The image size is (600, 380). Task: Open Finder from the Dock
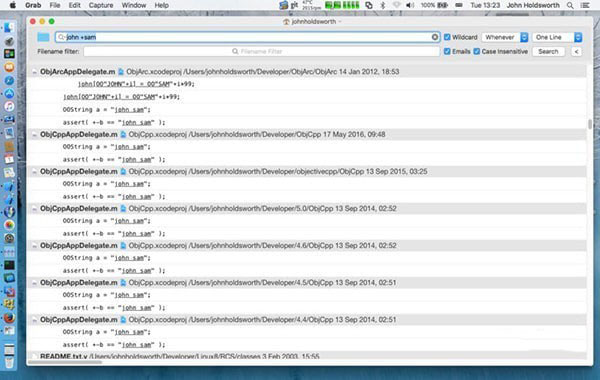tap(9, 28)
